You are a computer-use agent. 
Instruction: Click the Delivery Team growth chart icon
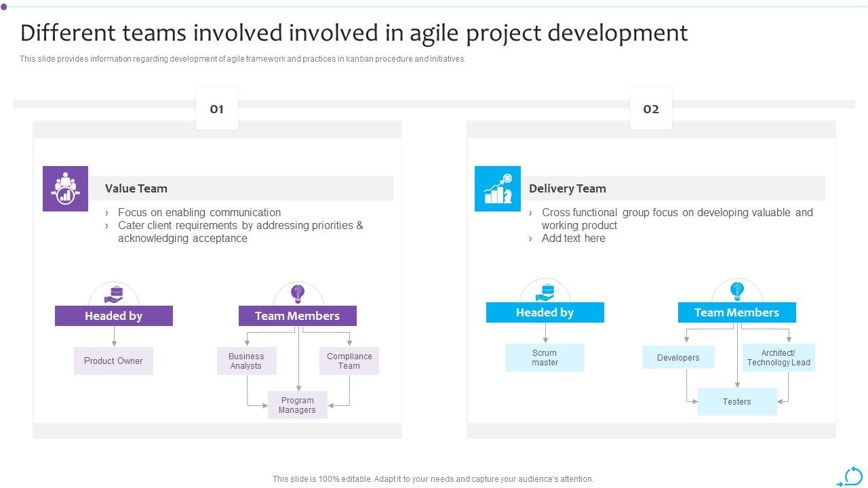pos(498,188)
